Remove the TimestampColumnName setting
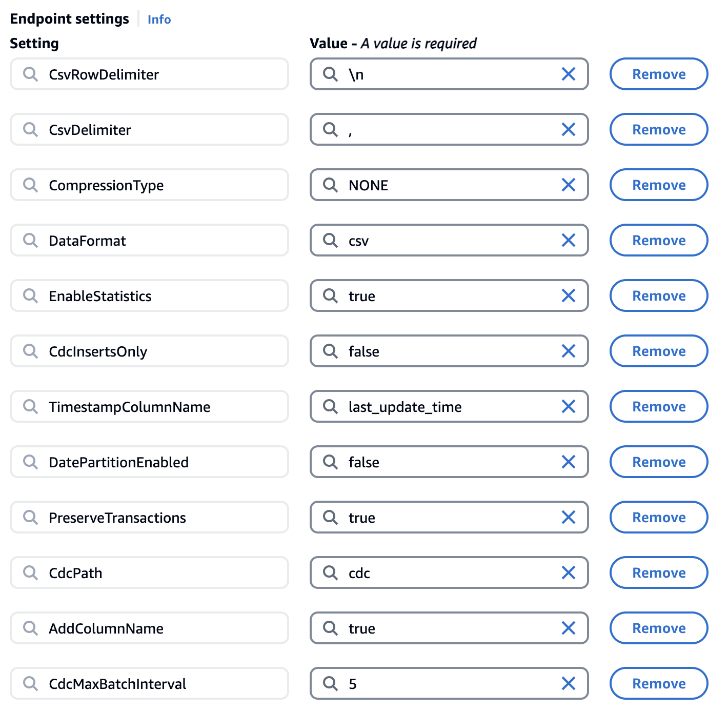This screenshot has width=728, height=711. (x=658, y=407)
